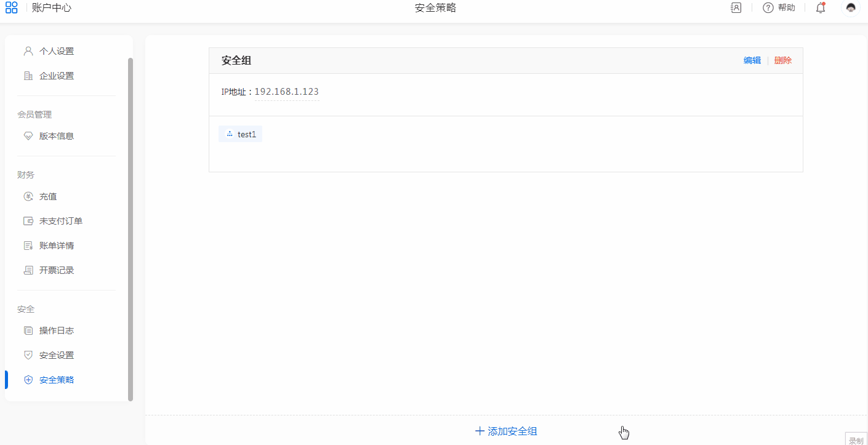Select 安全设置 in the sidebar

(56, 355)
